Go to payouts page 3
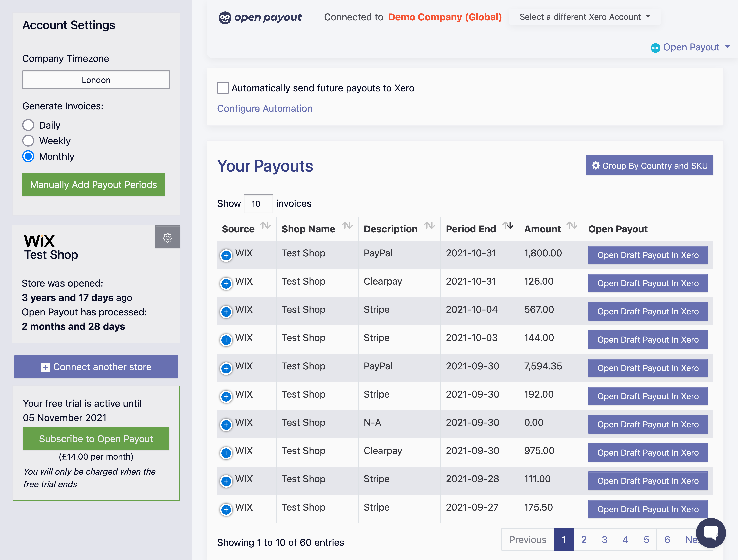Screen dimensions: 738x560 tap(605, 539)
